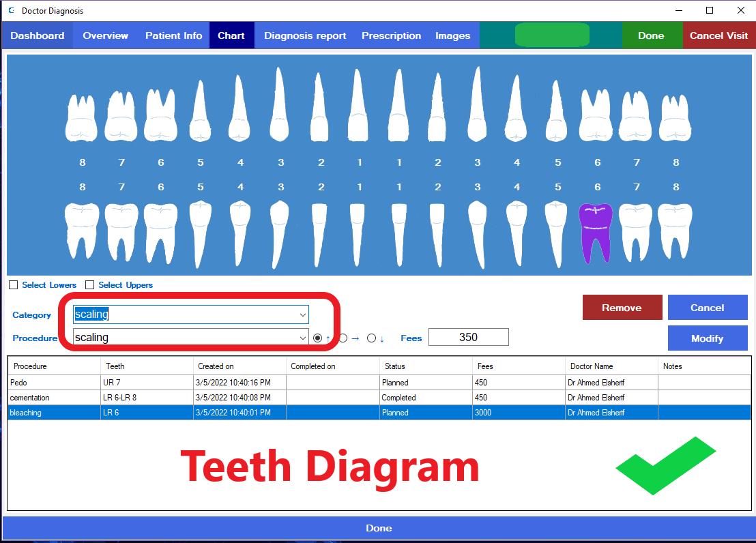
Task: Select upper right tooth 8 icon
Action: coord(81,117)
